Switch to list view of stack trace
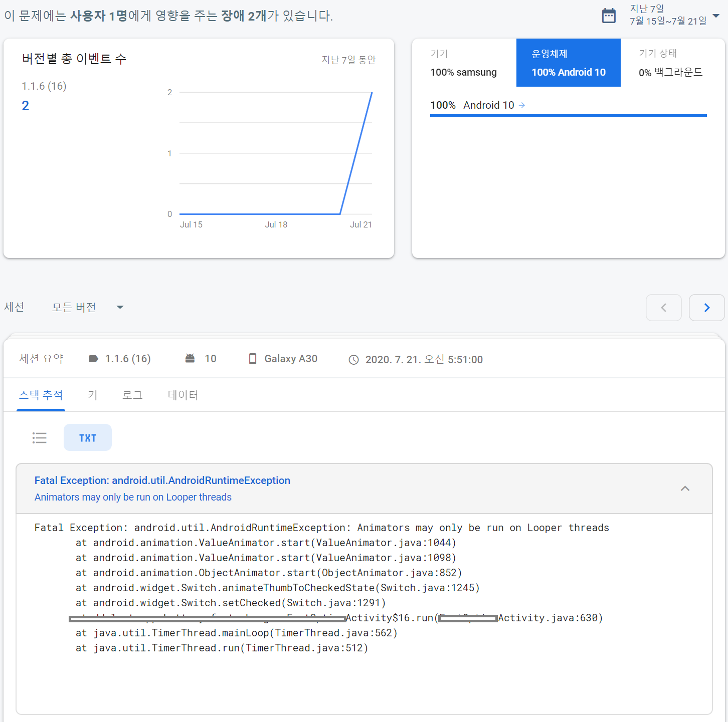Image resolution: width=728 pixels, height=722 pixels. pyautogui.click(x=40, y=438)
